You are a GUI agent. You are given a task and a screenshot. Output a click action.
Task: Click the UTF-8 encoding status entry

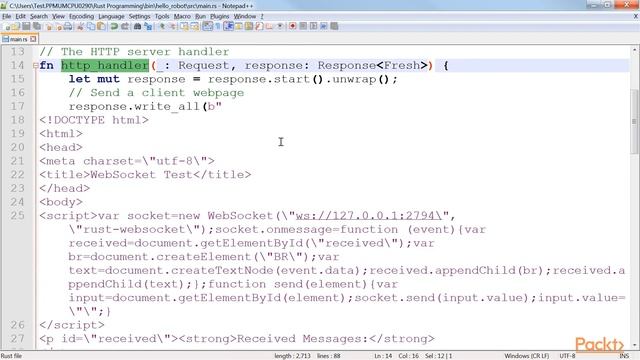click(567, 356)
